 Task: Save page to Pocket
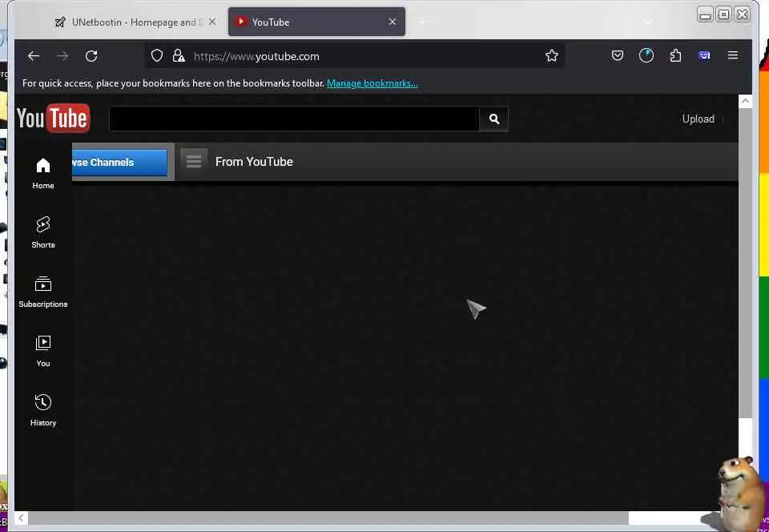pos(618,55)
